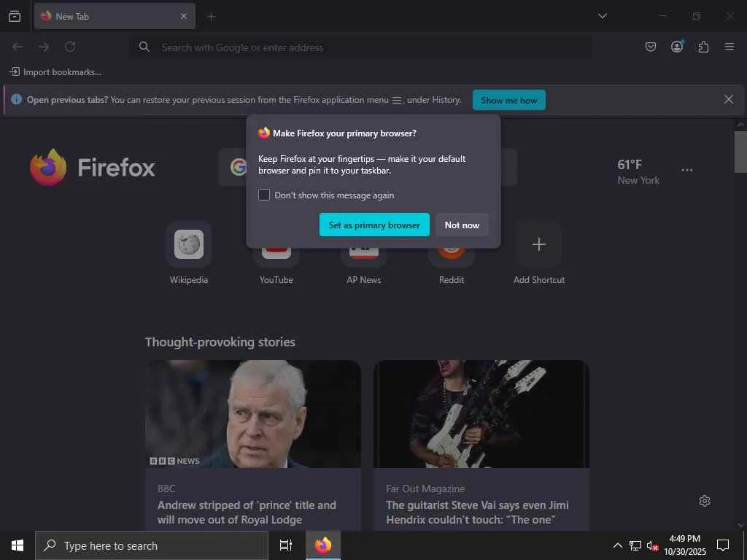Open the Firefox application hamburger menu

tap(729, 47)
